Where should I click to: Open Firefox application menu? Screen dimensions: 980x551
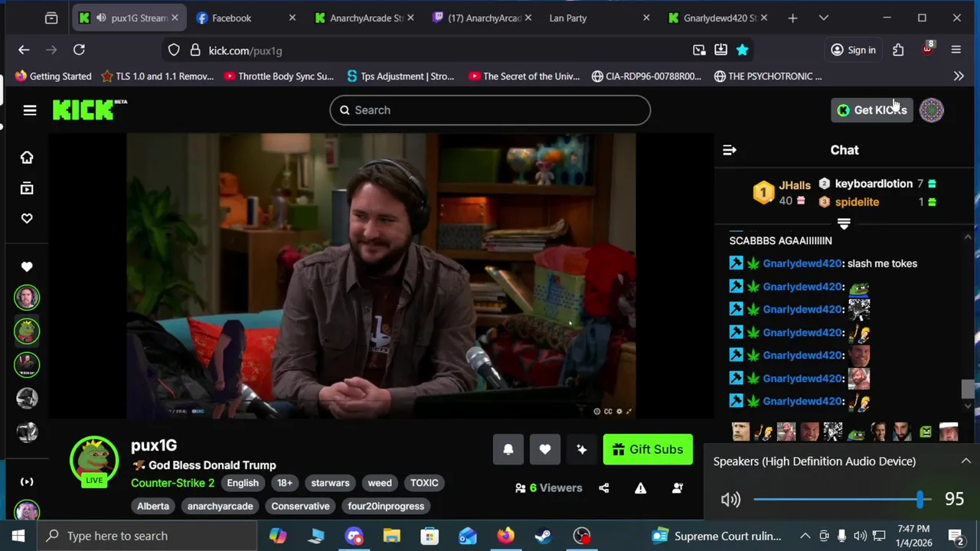pos(955,50)
